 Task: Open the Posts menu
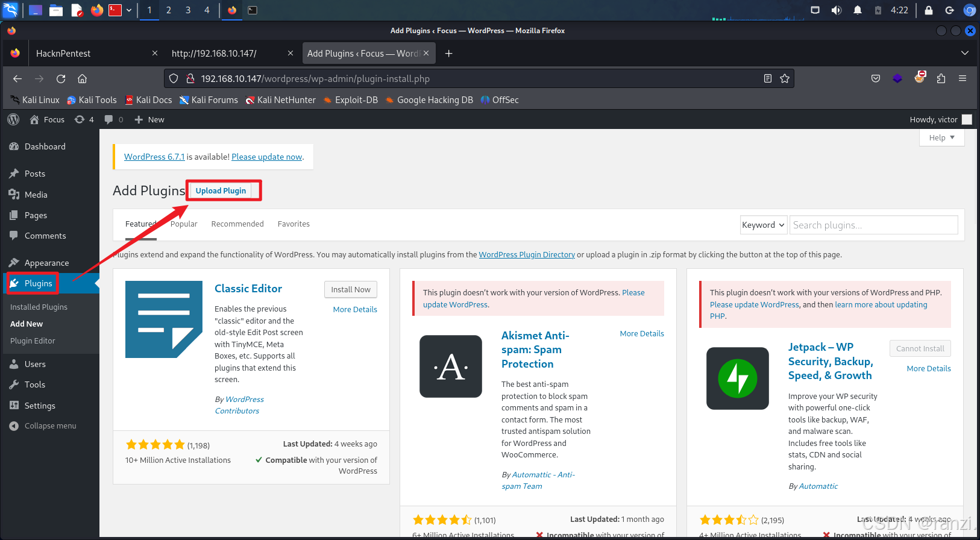34,174
